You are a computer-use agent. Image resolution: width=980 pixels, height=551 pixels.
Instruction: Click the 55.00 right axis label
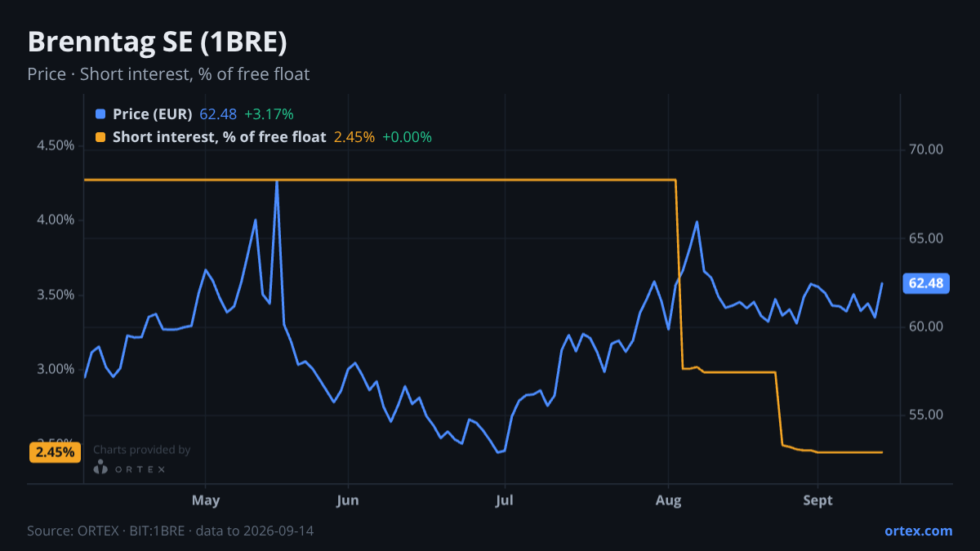[926, 415]
